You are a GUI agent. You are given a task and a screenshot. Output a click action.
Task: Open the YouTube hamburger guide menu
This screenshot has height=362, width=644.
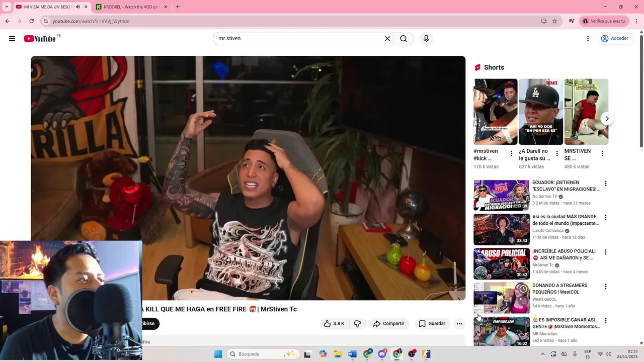point(12,39)
